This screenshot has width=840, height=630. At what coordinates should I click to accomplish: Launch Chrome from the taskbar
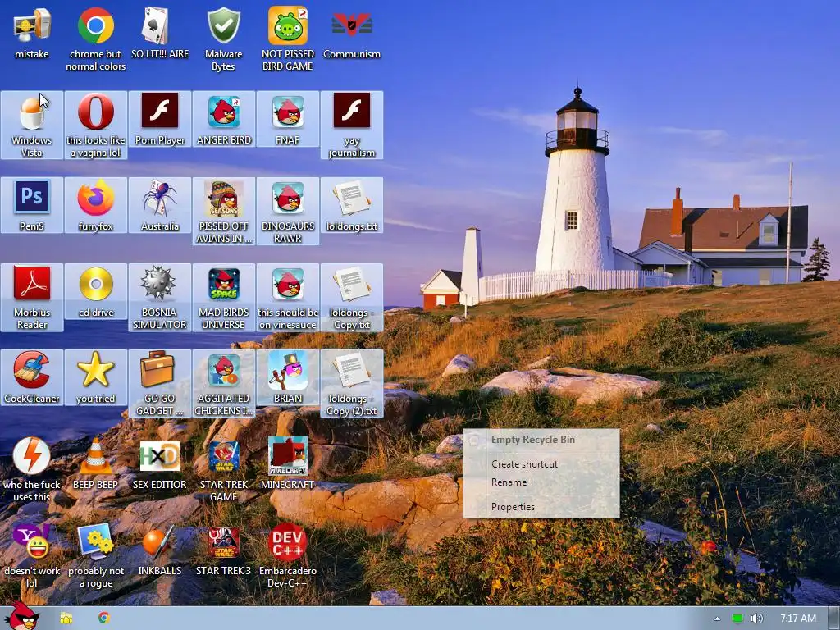point(104,618)
